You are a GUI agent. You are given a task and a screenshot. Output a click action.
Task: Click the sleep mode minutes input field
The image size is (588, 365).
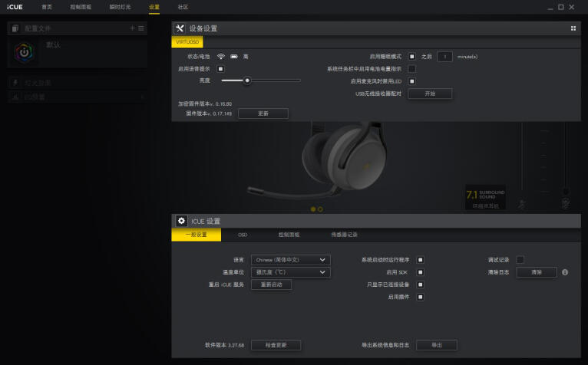tap(444, 56)
